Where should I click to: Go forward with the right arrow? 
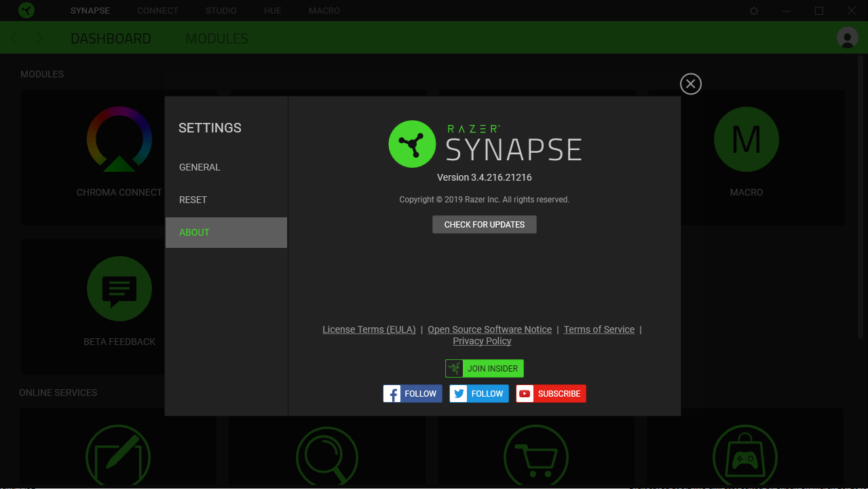click(39, 38)
